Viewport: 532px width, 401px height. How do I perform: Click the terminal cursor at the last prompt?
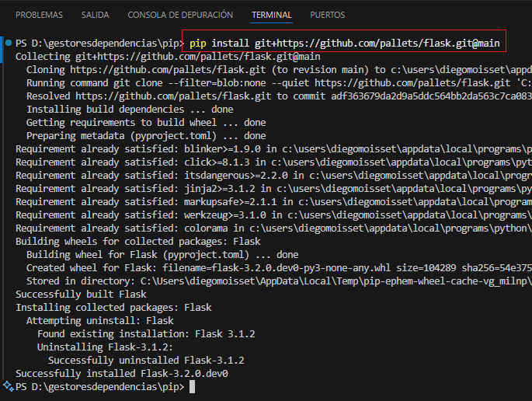click(x=193, y=386)
